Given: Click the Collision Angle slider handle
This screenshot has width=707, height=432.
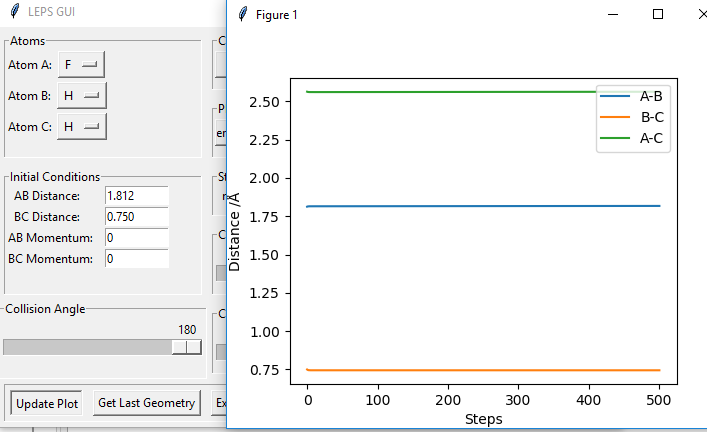Looking at the screenshot, I should coord(186,347).
